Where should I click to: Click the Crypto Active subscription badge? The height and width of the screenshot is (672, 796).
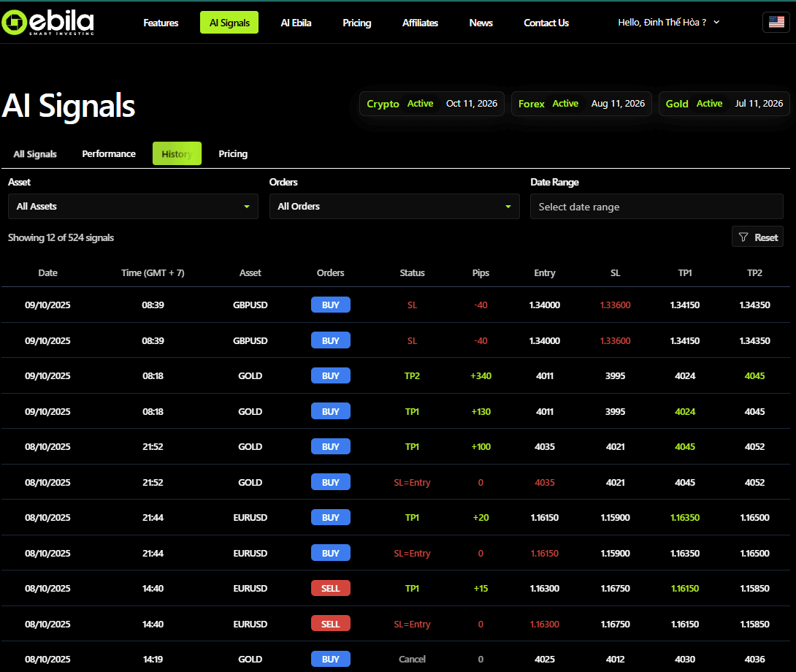coord(432,104)
